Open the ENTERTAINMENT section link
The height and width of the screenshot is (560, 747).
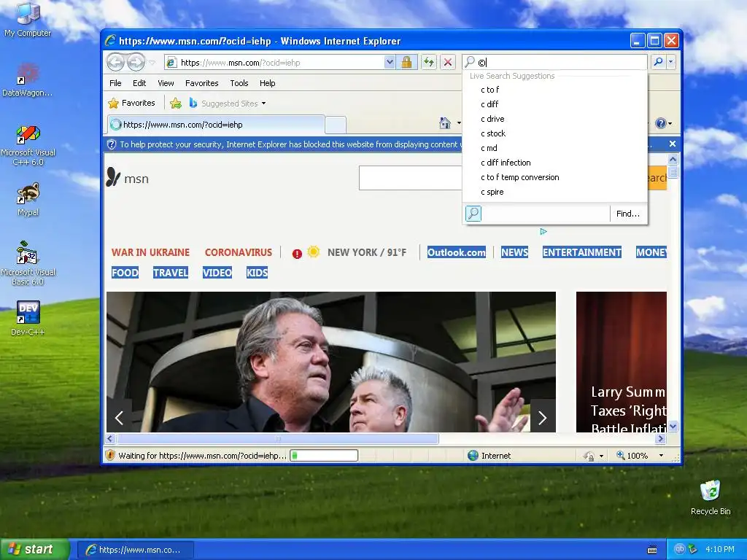581,252
